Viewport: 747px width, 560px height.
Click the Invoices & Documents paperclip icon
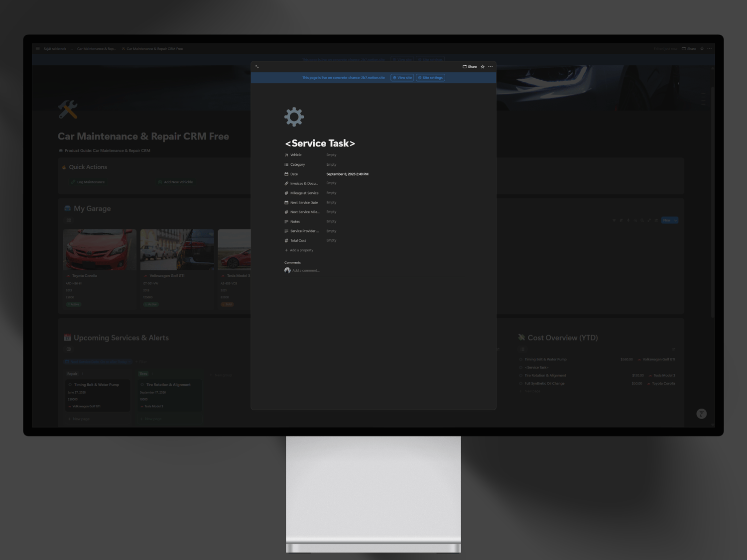pos(286,183)
